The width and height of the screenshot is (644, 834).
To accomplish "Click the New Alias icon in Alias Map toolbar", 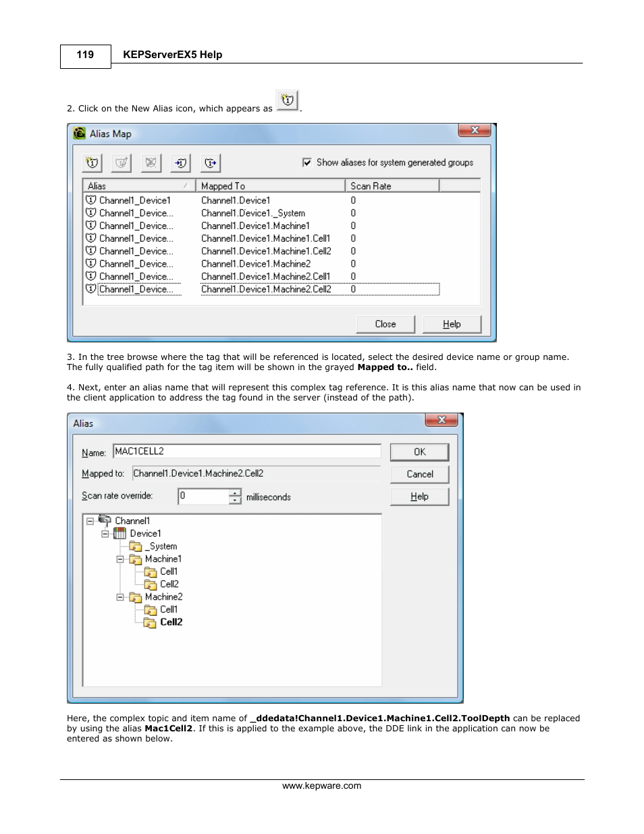I will [92, 163].
